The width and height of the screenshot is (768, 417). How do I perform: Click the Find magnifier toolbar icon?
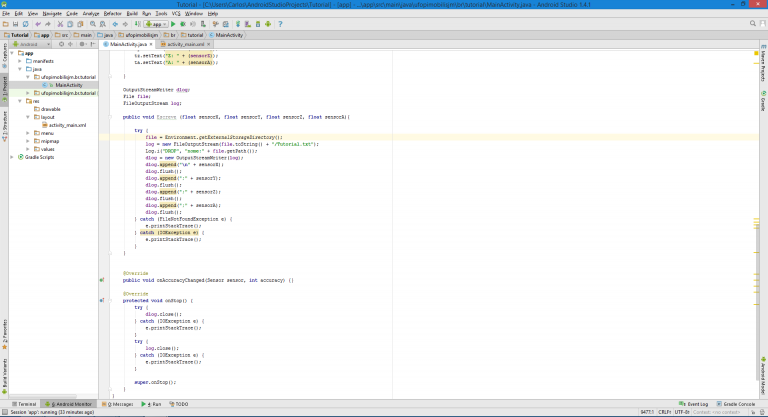(93, 22)
